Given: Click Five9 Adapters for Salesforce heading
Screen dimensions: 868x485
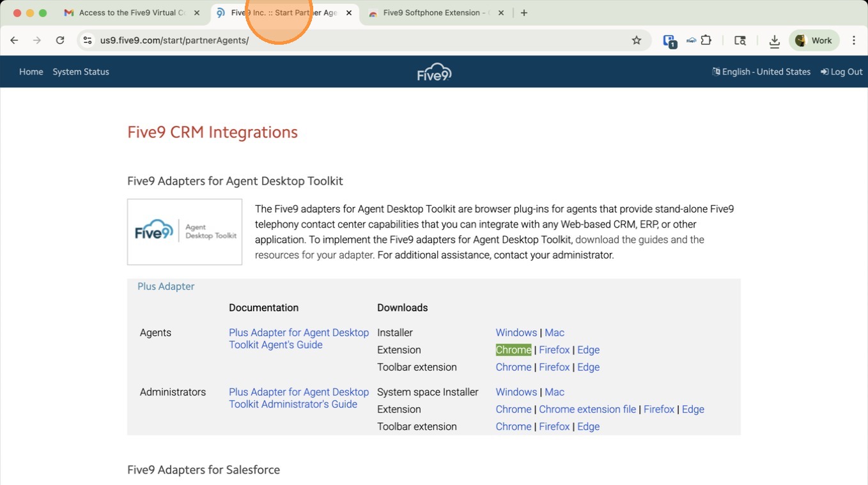Looking at the screenshot, I should (x=203, y=470).
